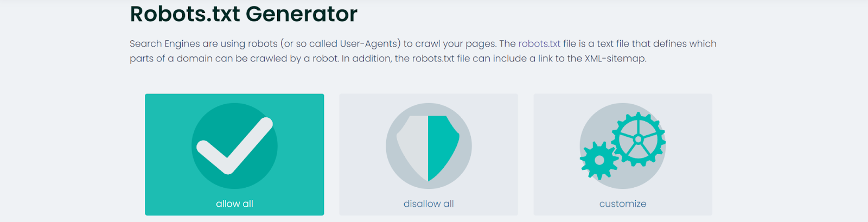Click the word "link" before XML-sitemap
868x222 pixels.
point(545,58)
